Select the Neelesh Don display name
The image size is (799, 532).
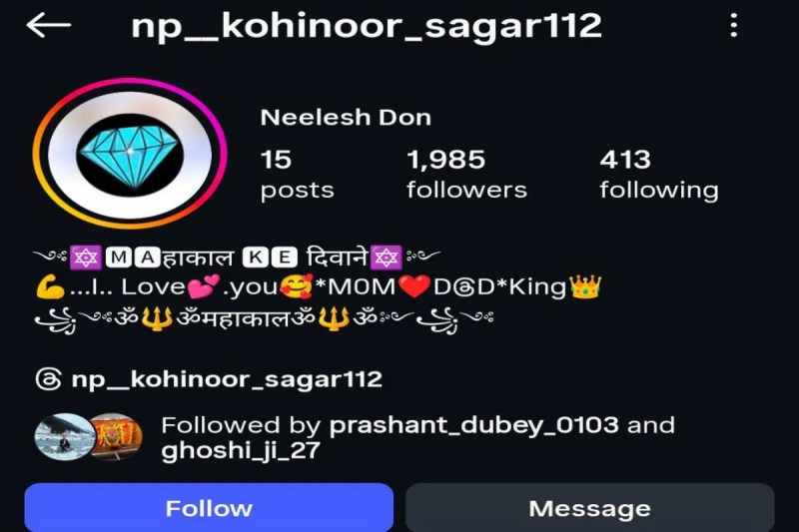[346, 118]
